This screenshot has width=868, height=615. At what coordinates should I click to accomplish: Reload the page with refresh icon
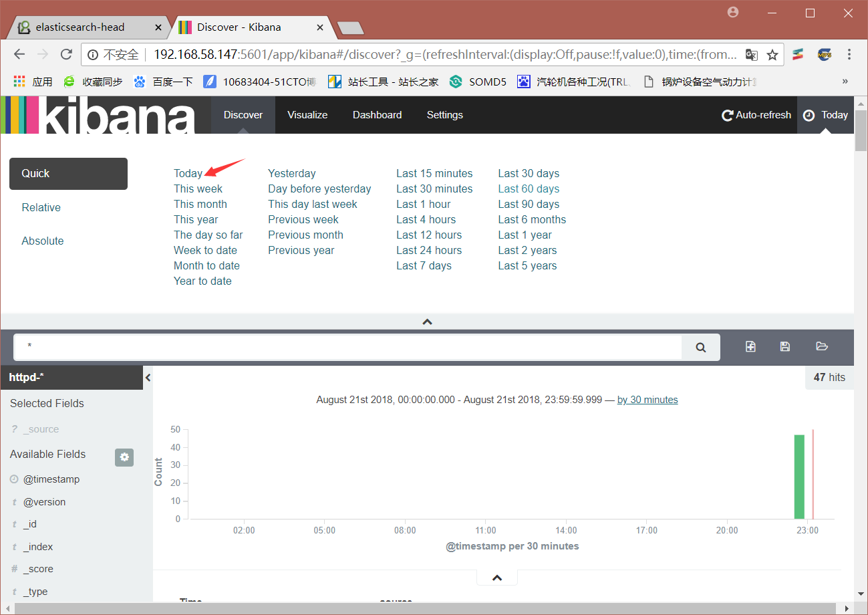point(66,55)
